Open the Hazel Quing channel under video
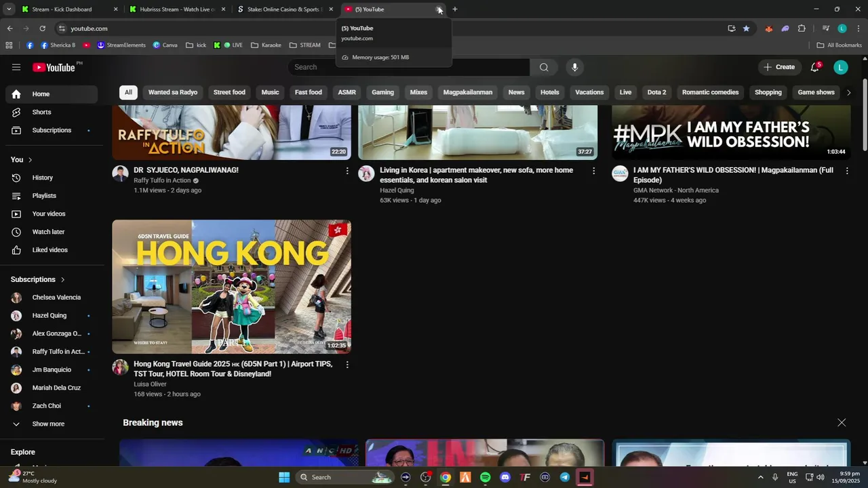Screen dimensions: 868x488 click(x=397, y=190)
